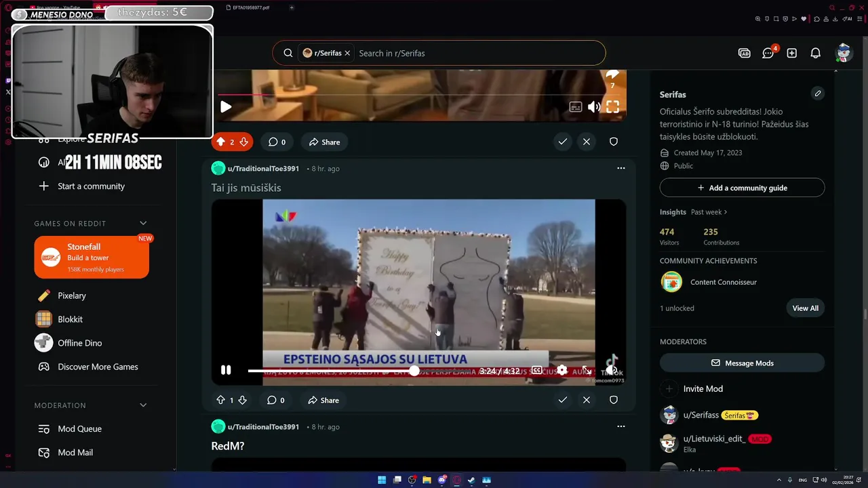Downvote the top post with 2 votes
Viewport: 868px width, 488px height.
[x=243, y=142]
